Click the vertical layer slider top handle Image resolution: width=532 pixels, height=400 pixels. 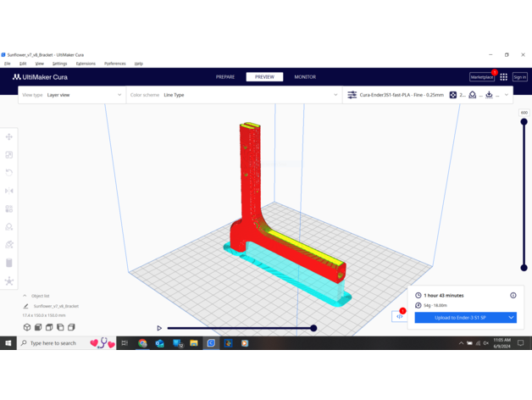524,122
